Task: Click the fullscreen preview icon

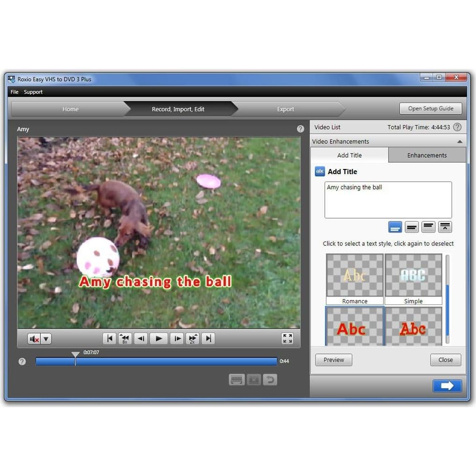Action: pos(287,338)
